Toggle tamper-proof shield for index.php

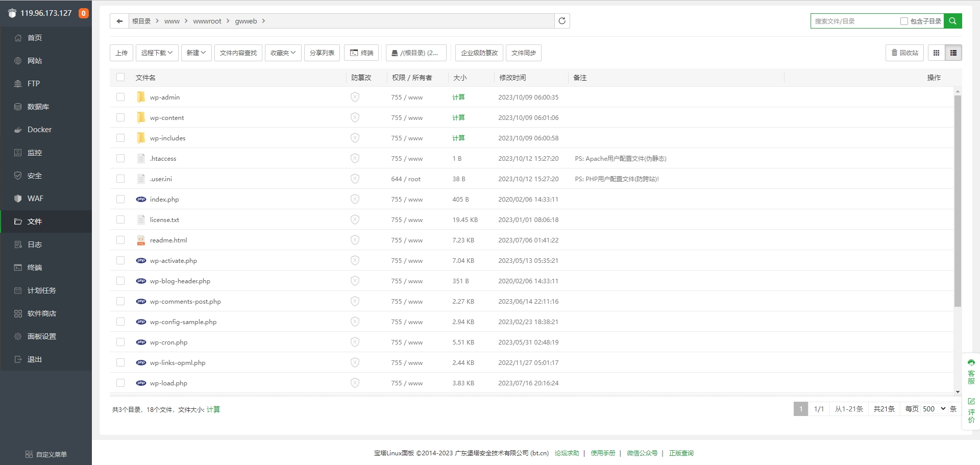(355, 199)
